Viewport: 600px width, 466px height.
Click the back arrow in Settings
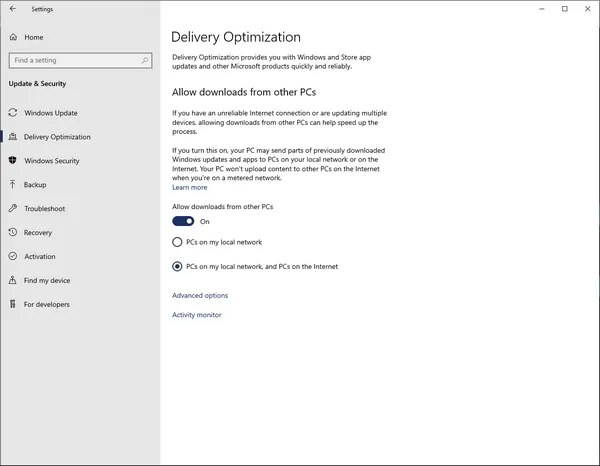pos(13,8)
